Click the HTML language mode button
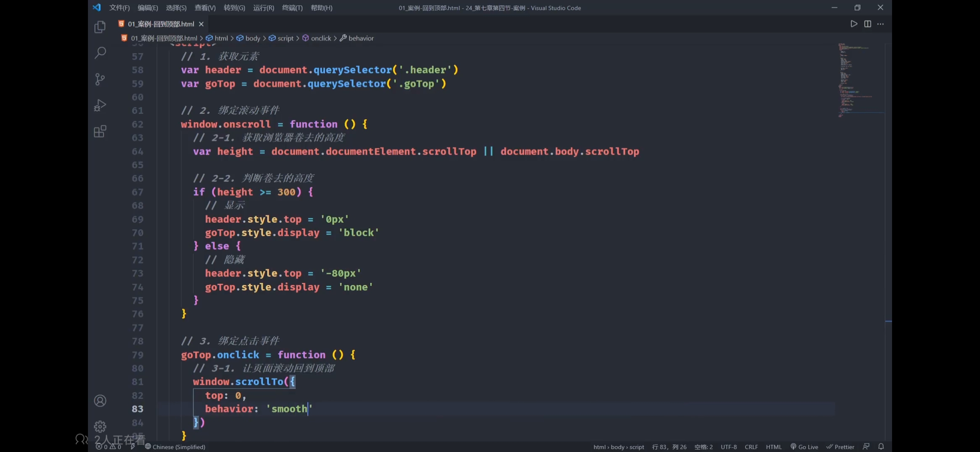This screenshot has height=452, width=980. click(x=774, y=447)
